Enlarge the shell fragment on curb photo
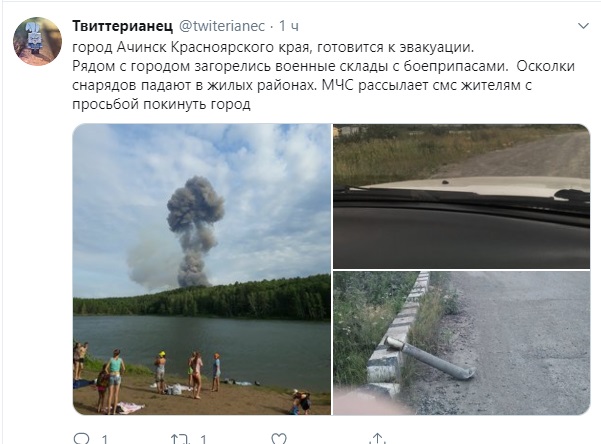Viewport: 601px width, 444px height. (x=461, y=343)
